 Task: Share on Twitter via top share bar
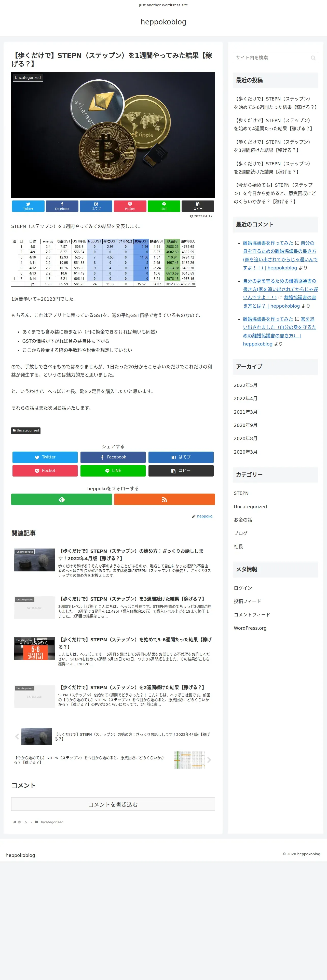pos(28,206)
